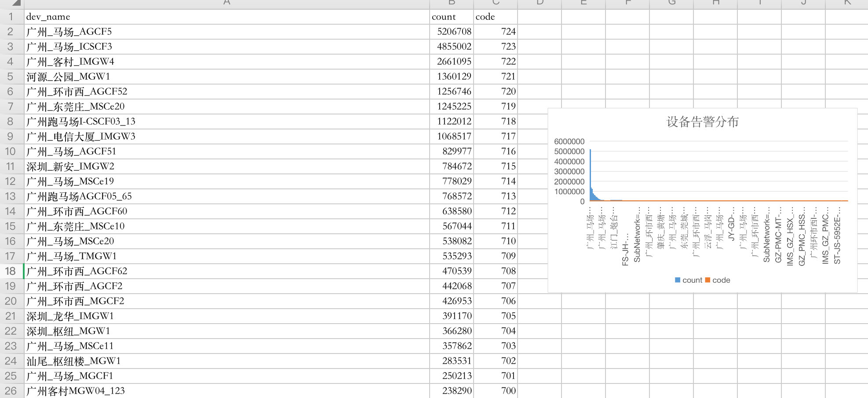Image resolution: width=868 pixels, height=398 pixels.
Task: Select row header 2
Action: point(11,32)
